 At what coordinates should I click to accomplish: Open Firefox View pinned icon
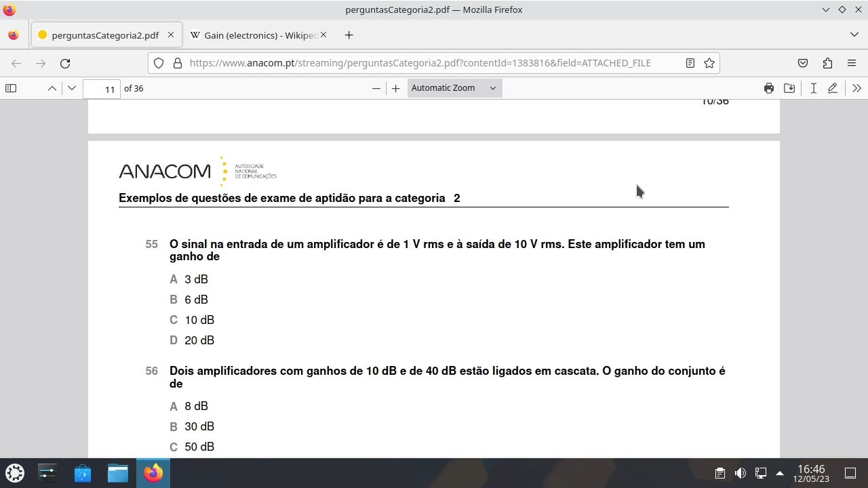[x=14, y=35]
